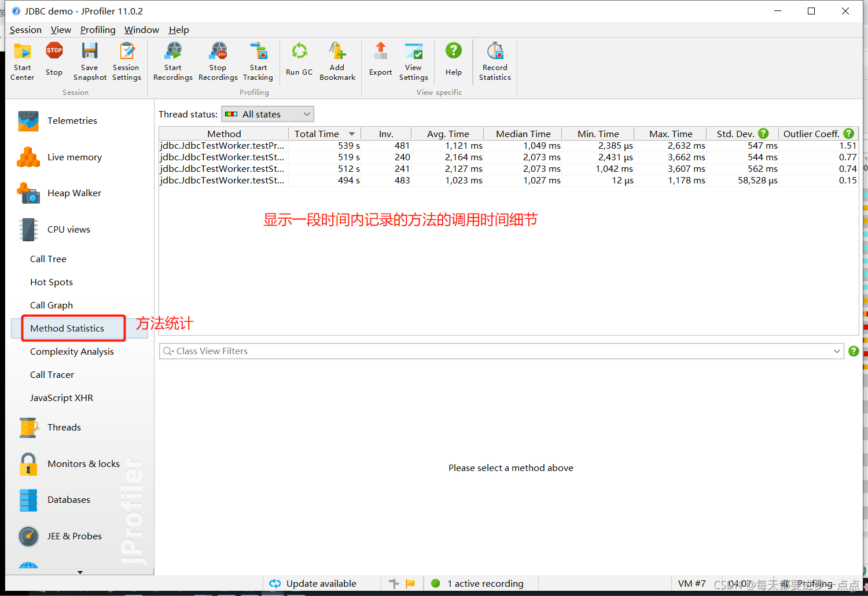Click the Outlier Coeff. help icon
The image size is (868, 596).
pyautogui.click(x=849, y=134)
